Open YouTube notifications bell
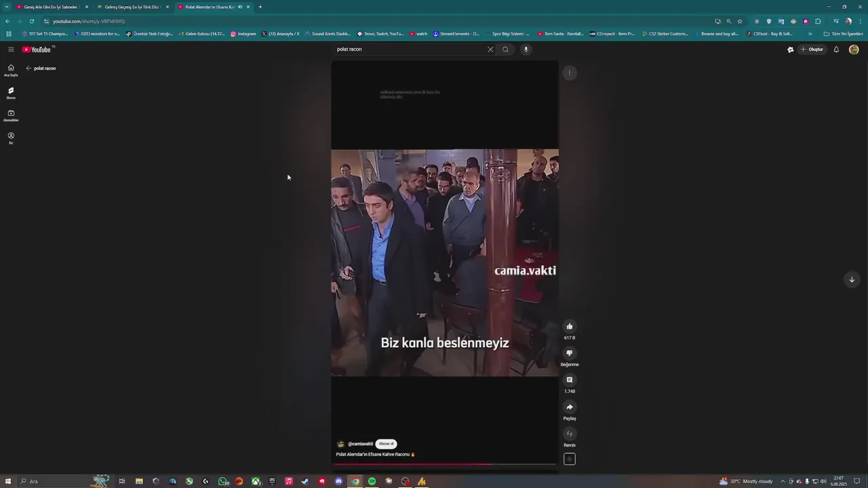This screenshot has height=488, width=868. [836, 49]
